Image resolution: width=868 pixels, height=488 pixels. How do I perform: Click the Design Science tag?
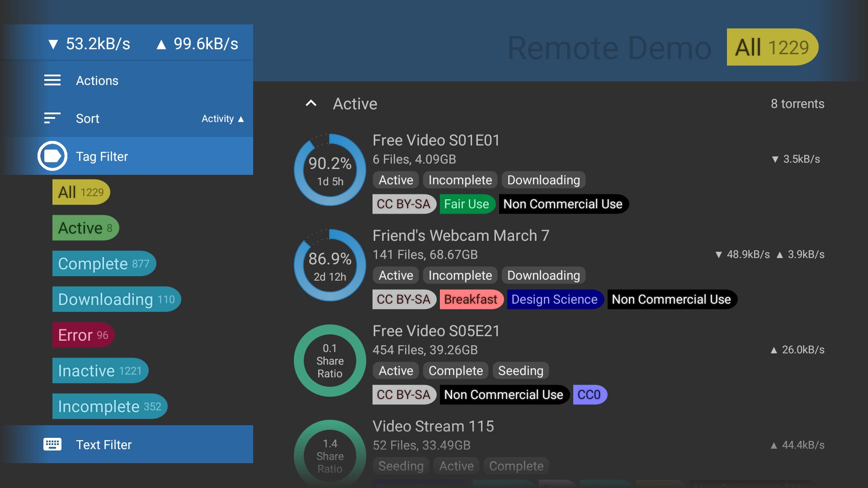[555, 300]
